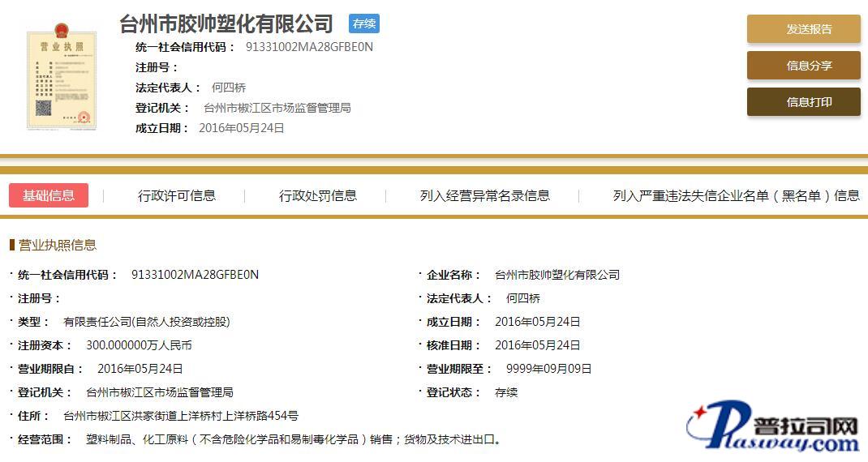
Task: Open the 行政处罚信息 tab
Action: click(318, 195)
